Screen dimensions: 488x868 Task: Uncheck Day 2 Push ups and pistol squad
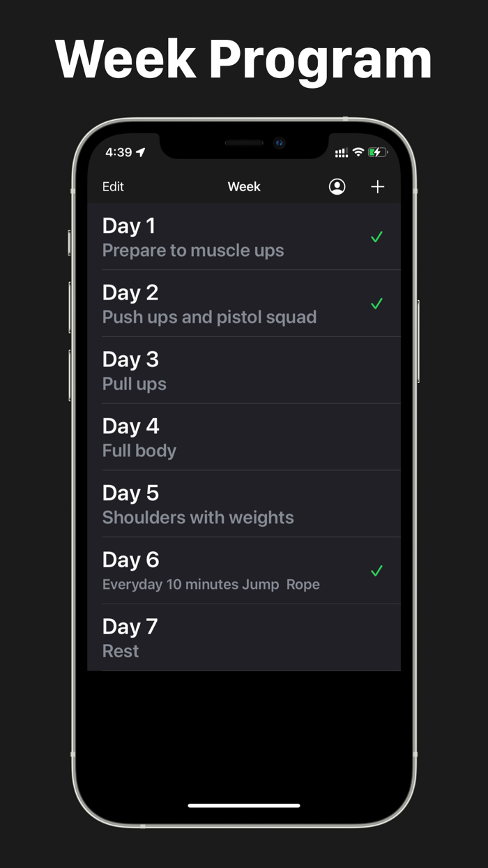[376, 304]
